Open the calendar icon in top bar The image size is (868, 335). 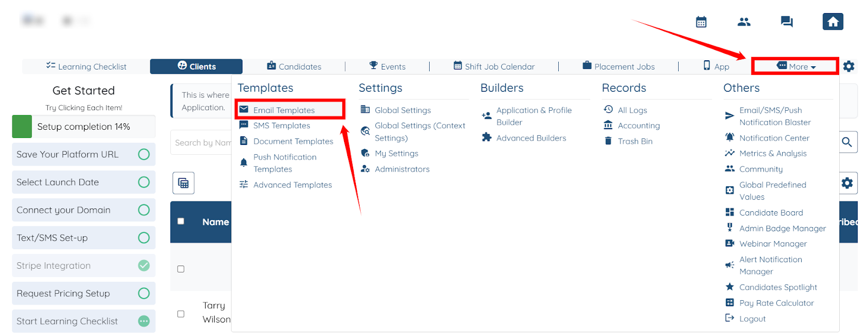pos(701,22)
